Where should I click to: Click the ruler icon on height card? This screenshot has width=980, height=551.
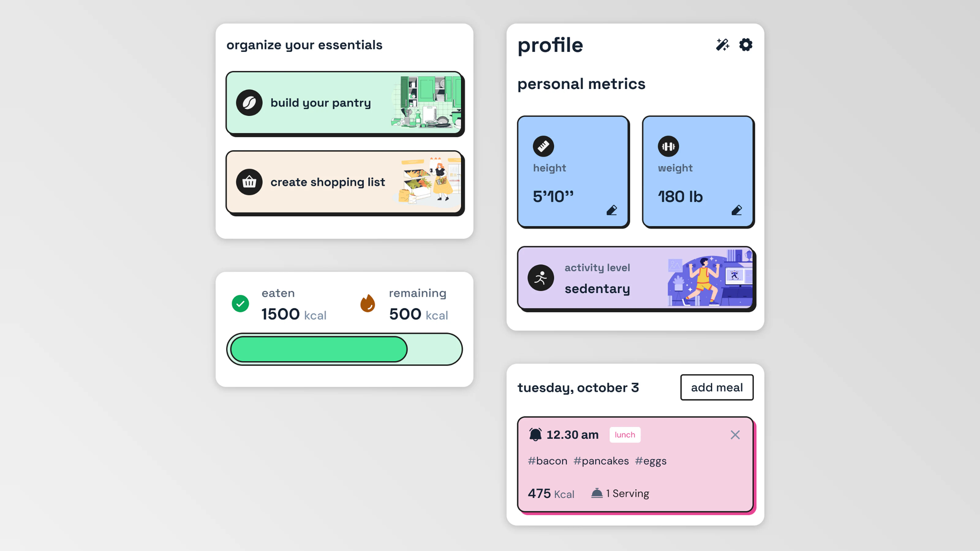(x=543, y=146)
